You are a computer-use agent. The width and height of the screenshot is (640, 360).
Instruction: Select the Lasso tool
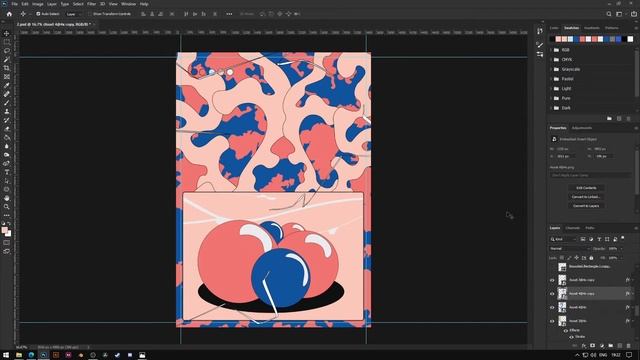7,51
